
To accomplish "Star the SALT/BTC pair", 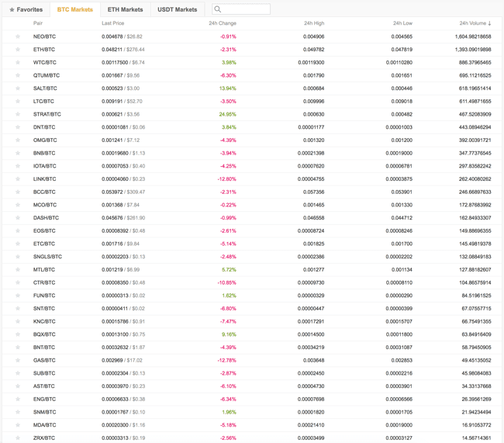I will pyautogui.click(x=18, y=88).
